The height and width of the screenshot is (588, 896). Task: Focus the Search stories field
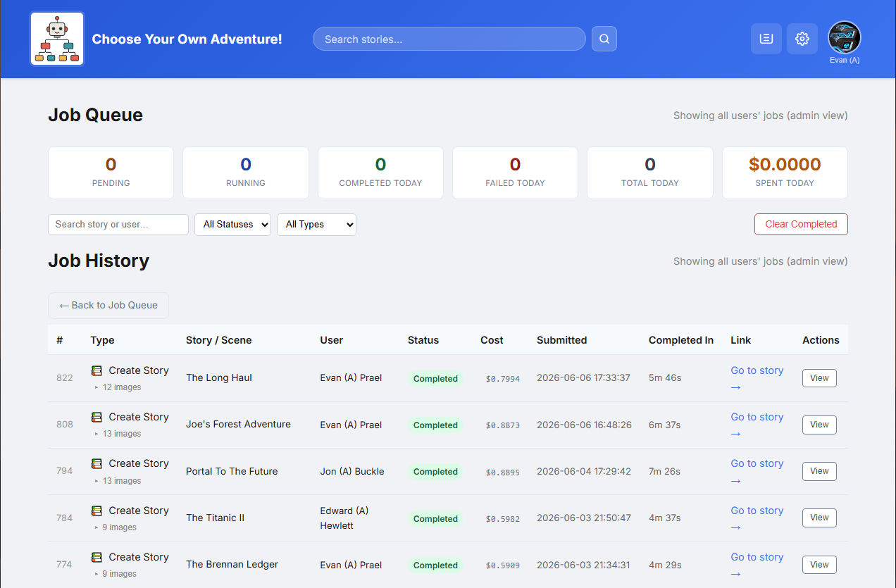pos(449,39)
